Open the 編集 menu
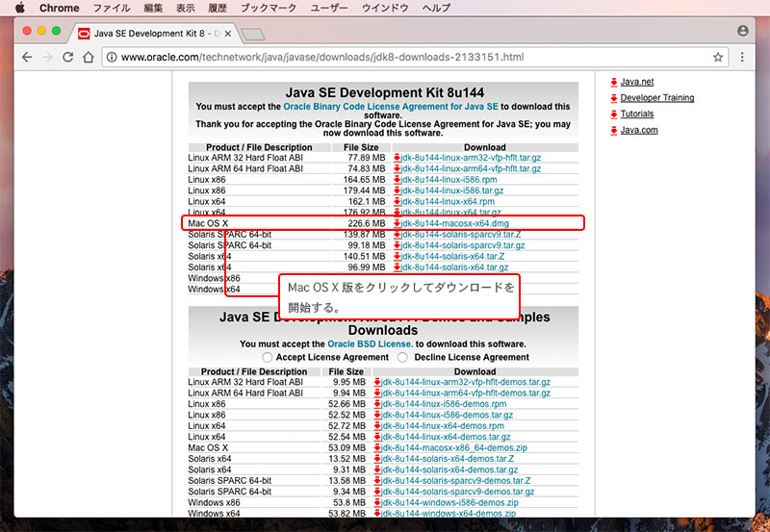This screenshot has height=532, width=770. pyautogui.click(x=153, y=8)
